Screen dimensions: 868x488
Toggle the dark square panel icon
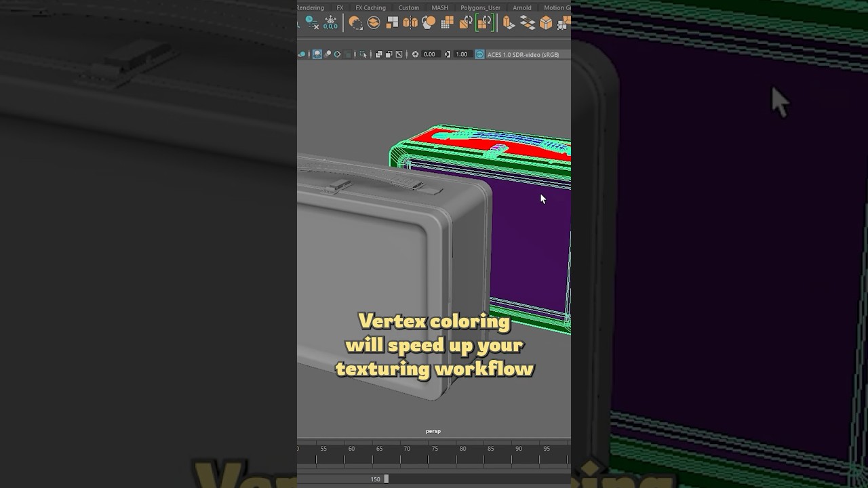tap(347, 54)
